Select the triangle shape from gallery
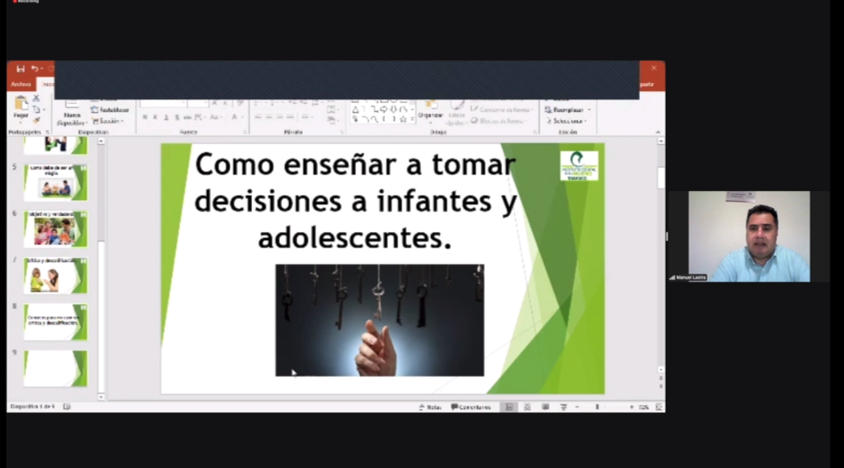The height and width of the screenshot is (468, 844). (355, 109)
